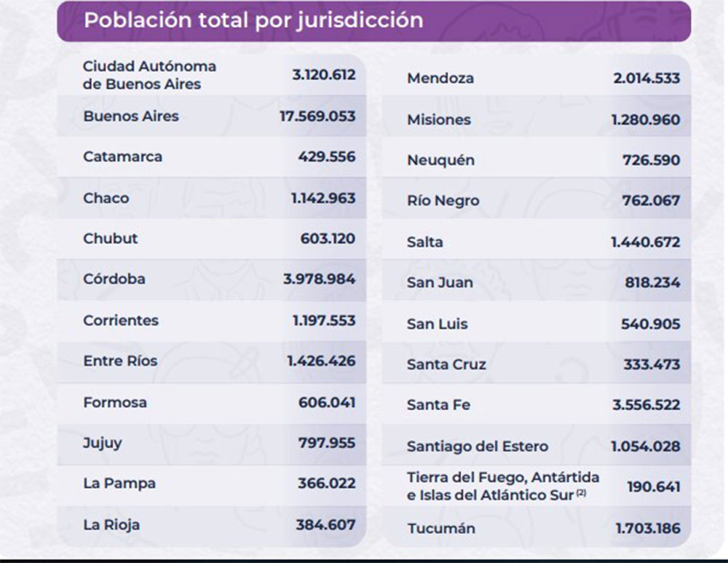This screenshot has height=563, width=728.
Task: Select the Neuquén jurisdiction name
Action: pos(440,160)
